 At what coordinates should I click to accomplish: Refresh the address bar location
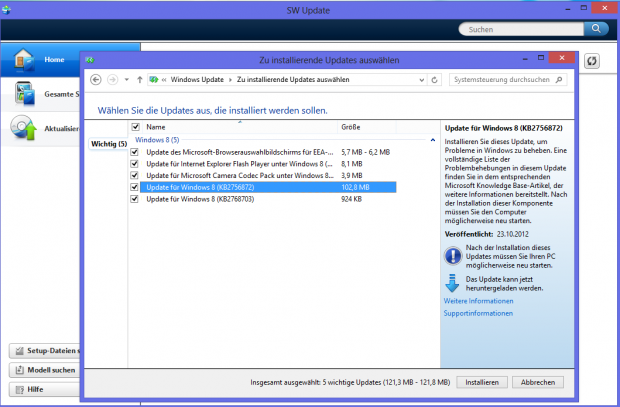click(x=435, y=80)
